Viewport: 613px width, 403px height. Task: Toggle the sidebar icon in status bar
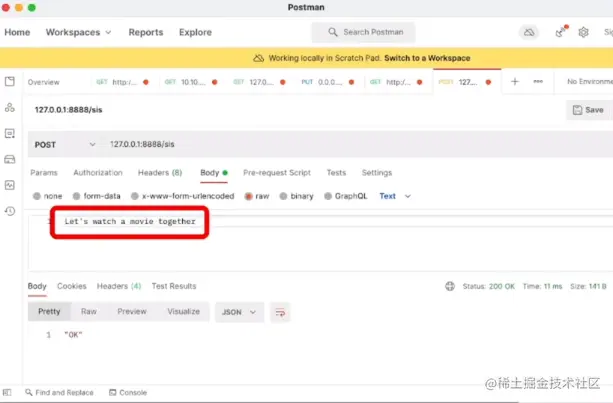[7, 392]
